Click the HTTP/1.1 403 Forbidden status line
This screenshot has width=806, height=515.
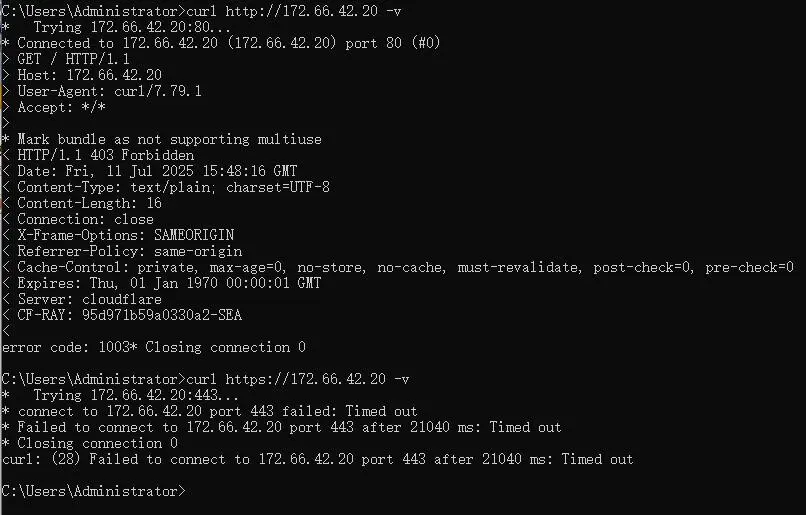tap(98, 155)
